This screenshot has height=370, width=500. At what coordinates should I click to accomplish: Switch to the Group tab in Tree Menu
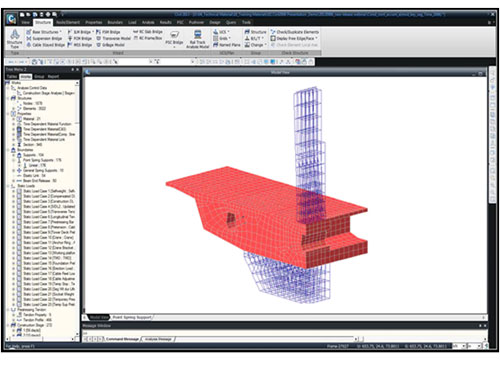point(39,76)
